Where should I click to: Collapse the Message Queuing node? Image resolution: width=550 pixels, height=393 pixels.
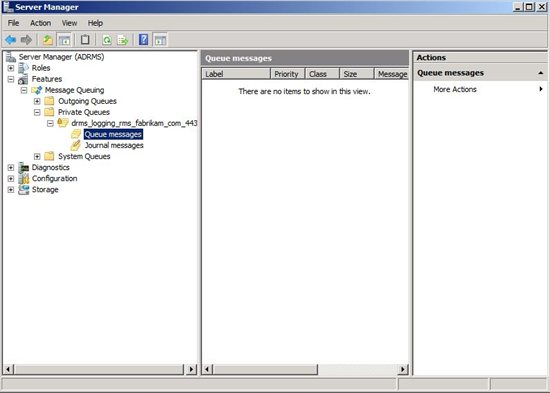click(x=24, y=90)
